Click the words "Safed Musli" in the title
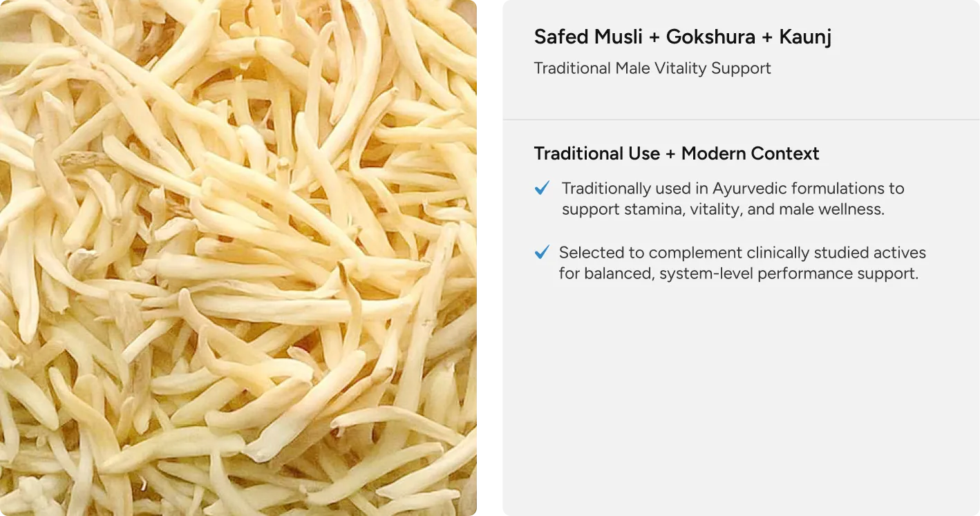 tap(588, 37)
